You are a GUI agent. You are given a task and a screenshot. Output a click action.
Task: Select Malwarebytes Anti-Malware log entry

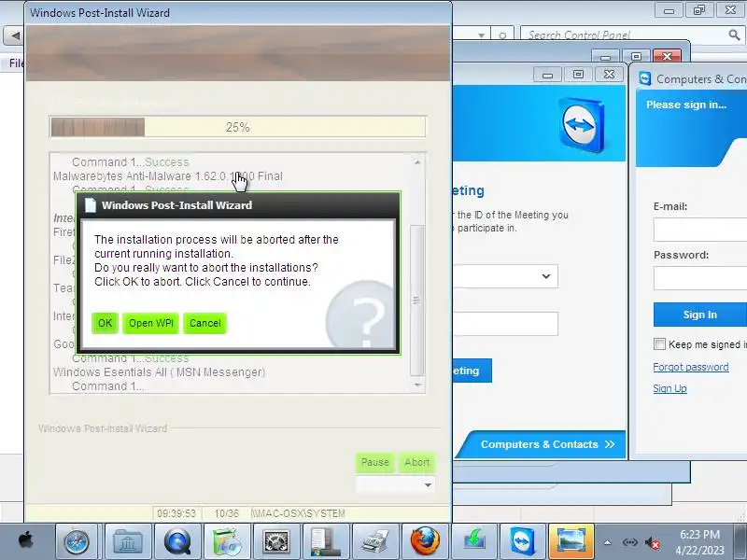click(168, 176)
